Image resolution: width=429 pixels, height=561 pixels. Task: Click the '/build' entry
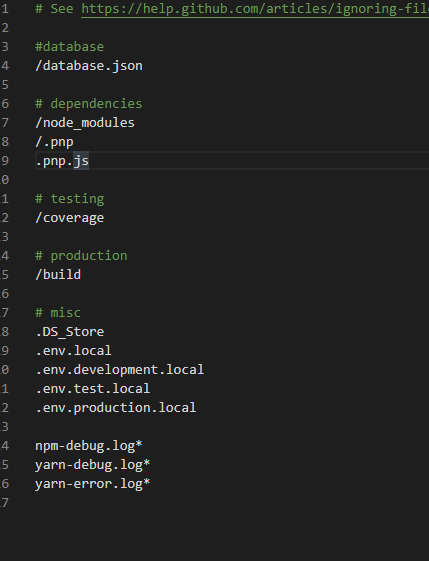coord(58,275)
